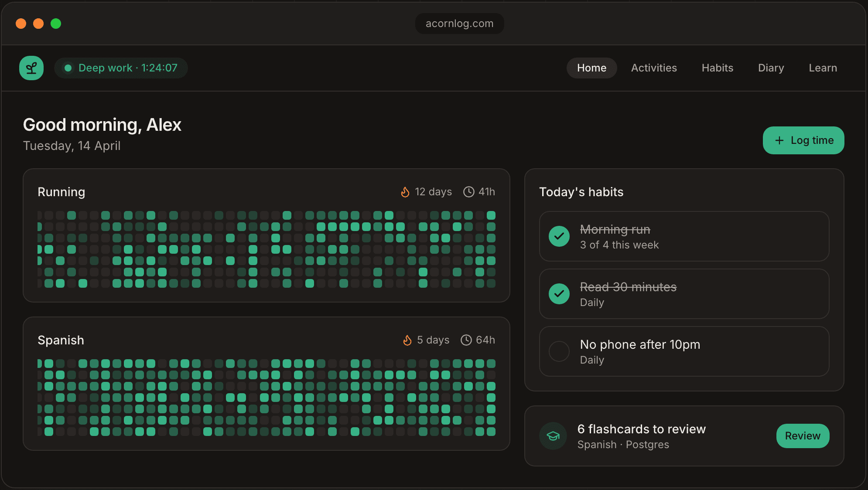Click the 41h total text
This screenshot has height=490, width=868.
487,192
